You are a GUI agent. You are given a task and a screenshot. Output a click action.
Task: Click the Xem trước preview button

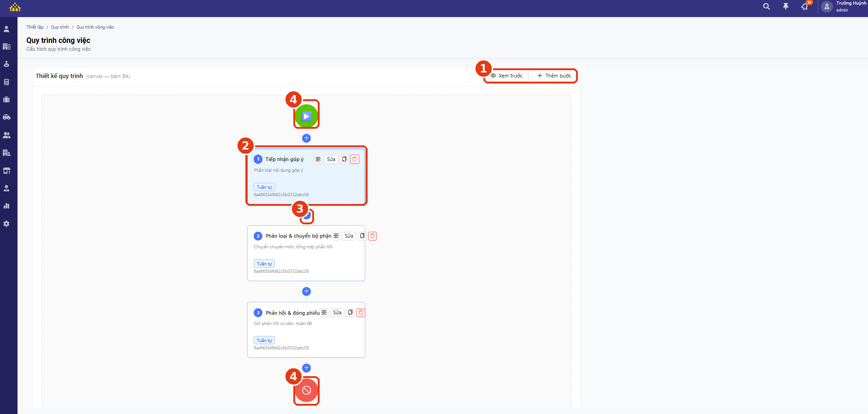click(507, 76)
